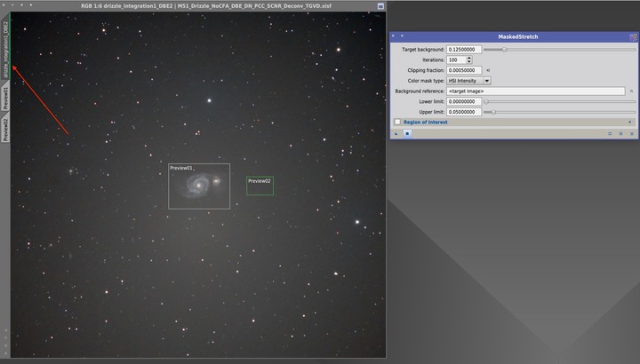The height and width of the screenshot is (364, 640).
Task: Click the small icon beside Clipping fraction
Action: tap(488, 70)
